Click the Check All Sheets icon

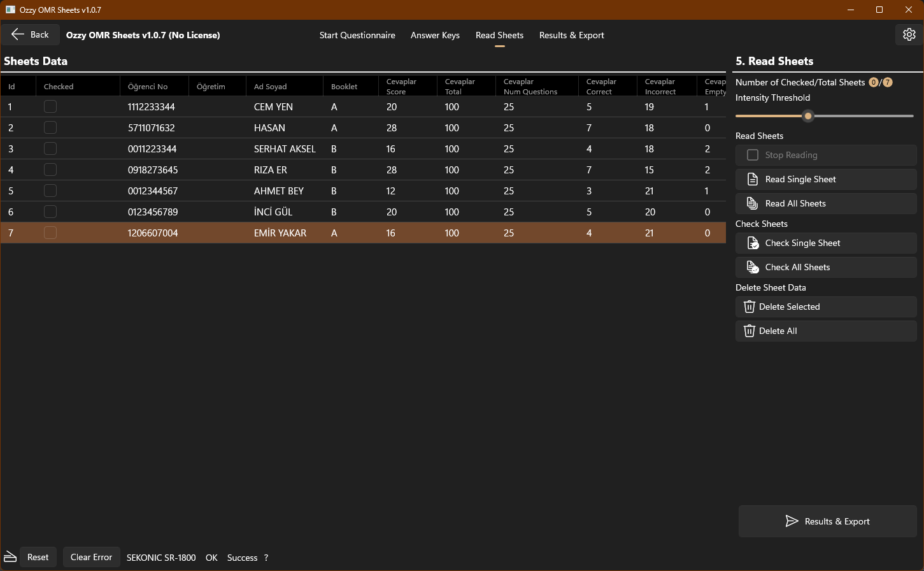pyautogui.click(x=753, y=267)
